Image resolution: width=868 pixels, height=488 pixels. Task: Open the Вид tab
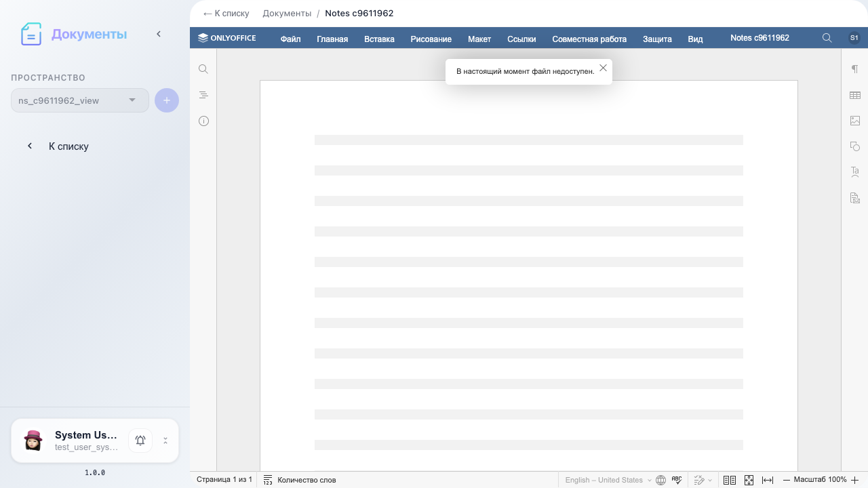(695, 39)
